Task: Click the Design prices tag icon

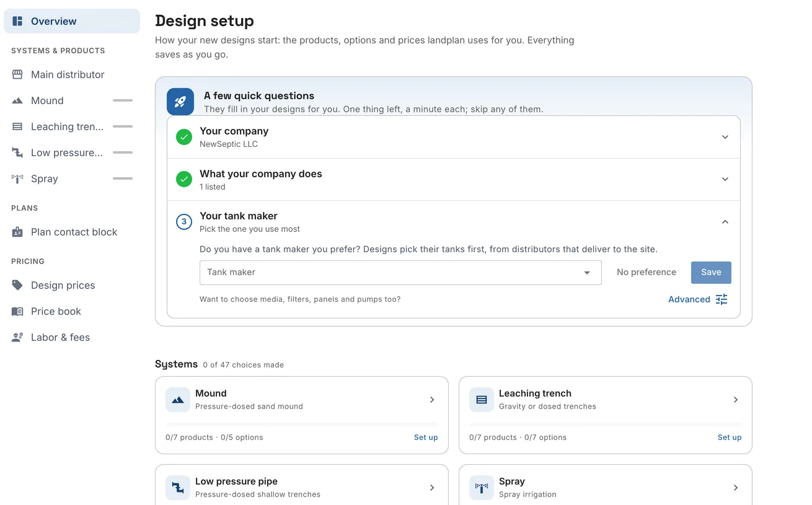Action: coord(17,285)
